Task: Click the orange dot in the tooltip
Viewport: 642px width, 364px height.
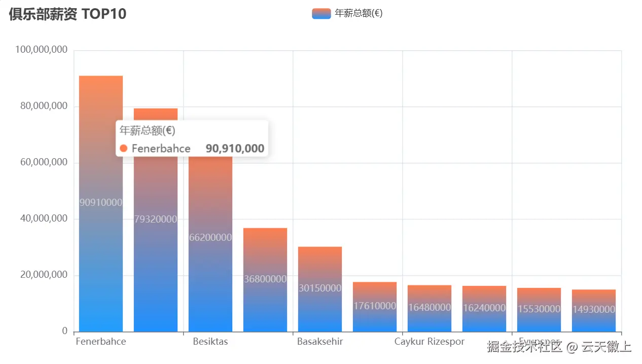Action: (x=123, y=149)
